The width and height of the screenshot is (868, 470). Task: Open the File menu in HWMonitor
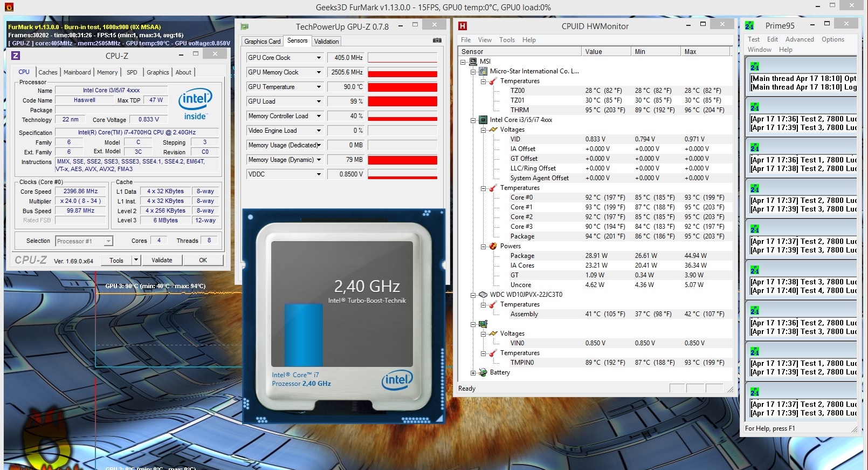466,40
